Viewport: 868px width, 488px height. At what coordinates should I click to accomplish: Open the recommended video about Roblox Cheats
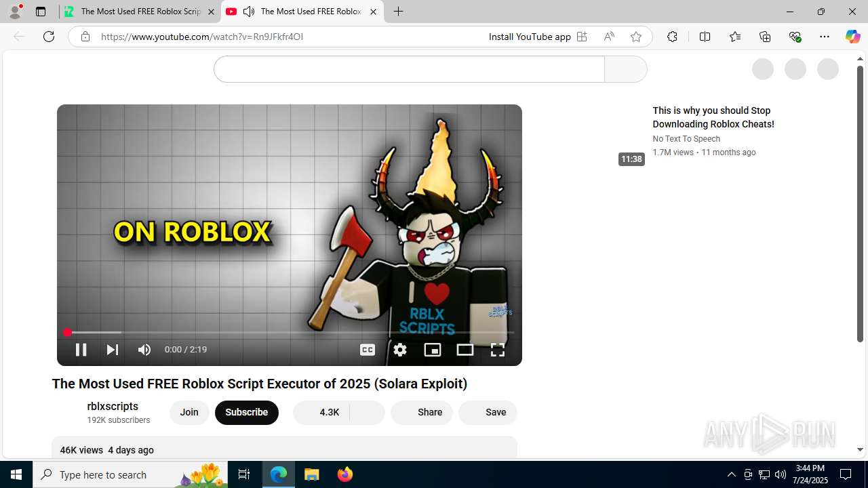713,117
